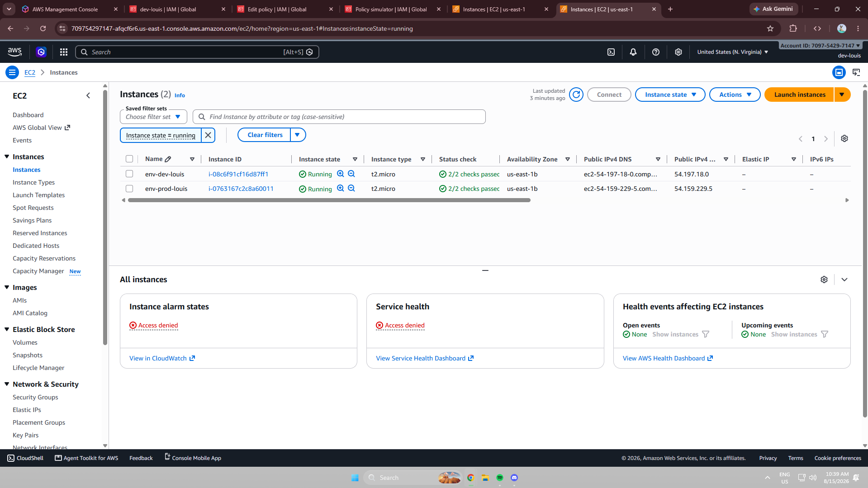Open the notifications bell
Screen dimensions: 868x488
click(x=633, y=52)
